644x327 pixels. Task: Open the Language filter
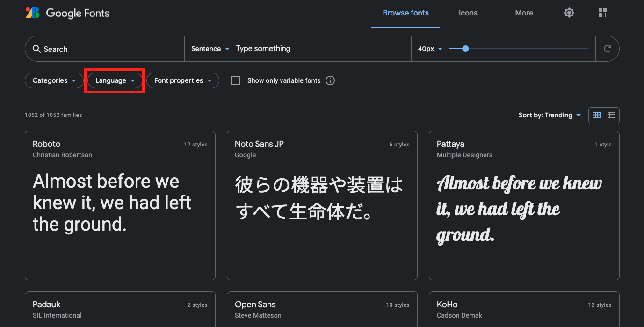[114, 80]
